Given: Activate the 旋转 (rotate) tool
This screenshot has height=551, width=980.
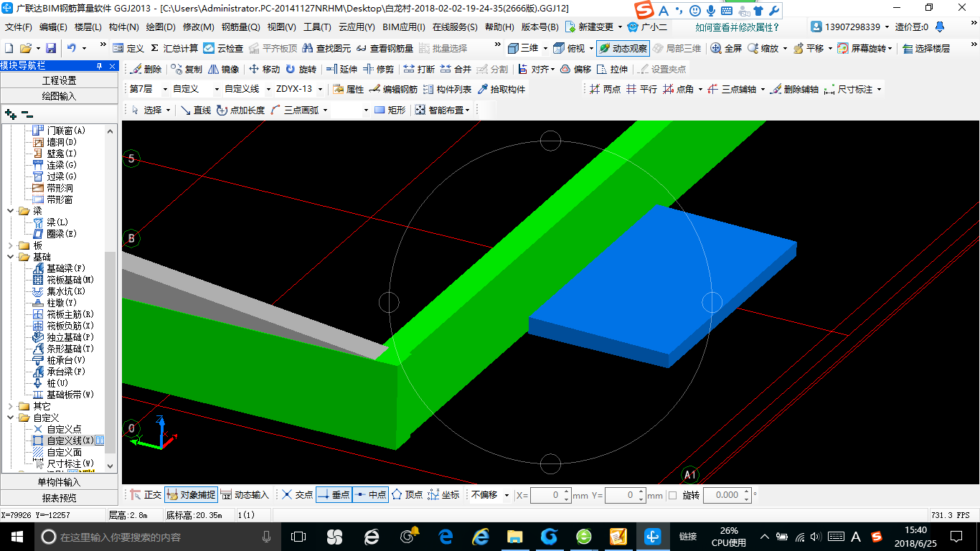Looking at the screenshot, I should [301, 70].
